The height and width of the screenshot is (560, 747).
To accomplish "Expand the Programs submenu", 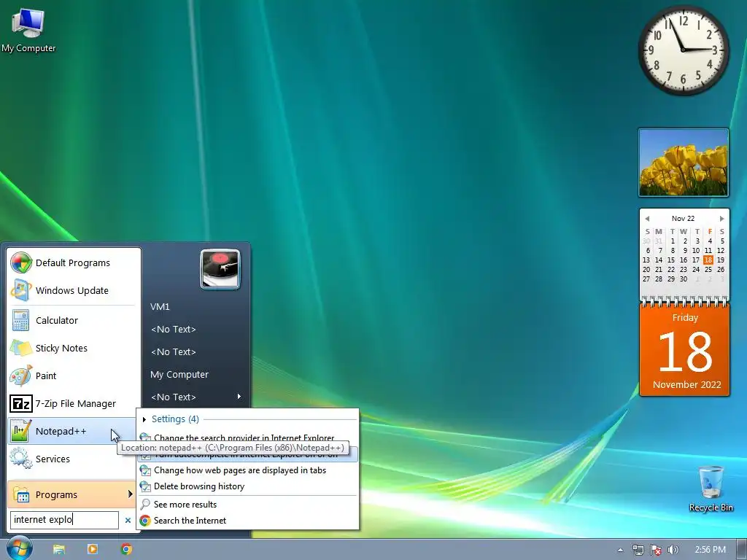I will 71,495.
